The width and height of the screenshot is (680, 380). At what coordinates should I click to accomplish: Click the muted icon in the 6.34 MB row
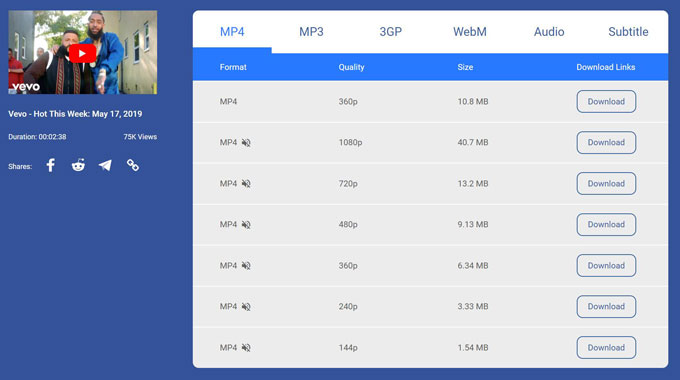[246, 265]
